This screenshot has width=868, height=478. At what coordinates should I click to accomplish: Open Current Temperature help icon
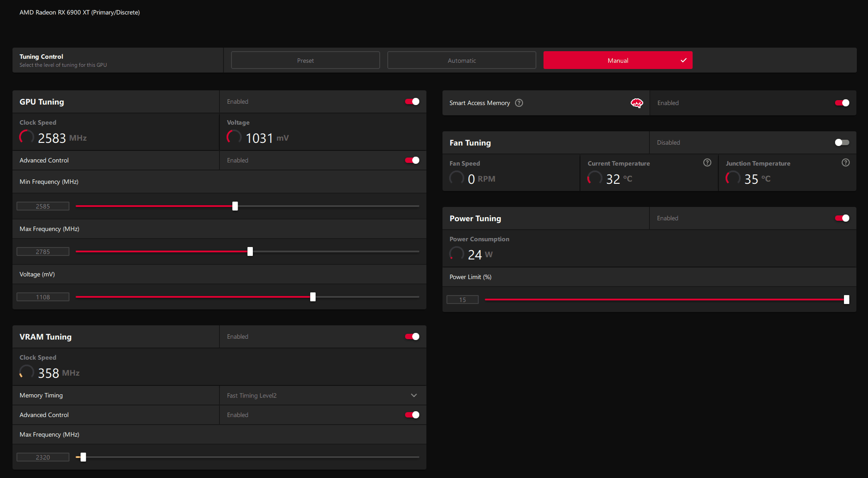click(707, 162)
